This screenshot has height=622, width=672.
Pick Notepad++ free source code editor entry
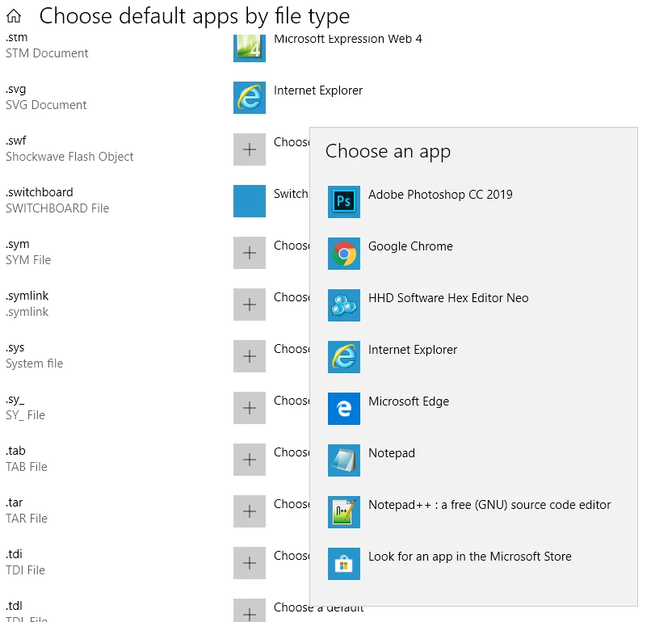[x=489, y=505]
